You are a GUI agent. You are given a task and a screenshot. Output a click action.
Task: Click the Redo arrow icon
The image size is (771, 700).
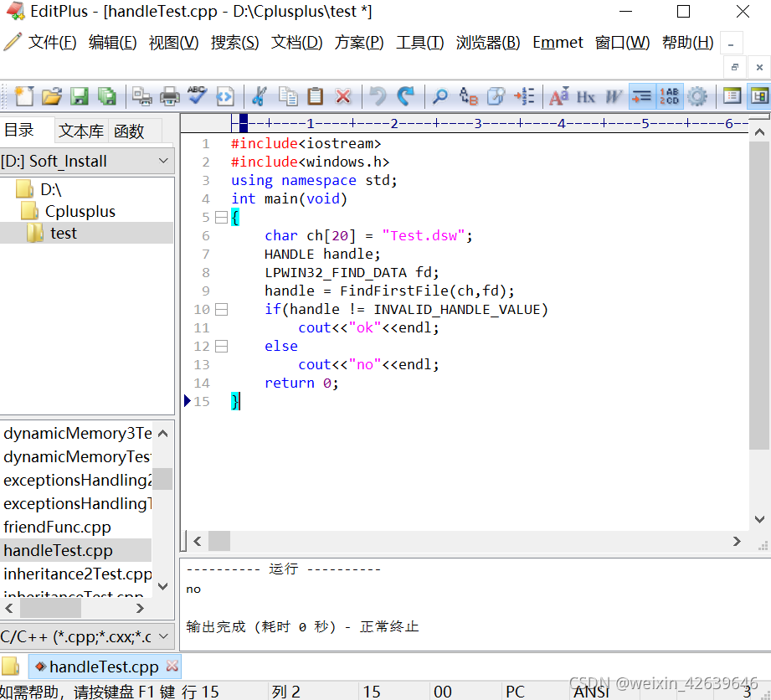pos(406,96)
